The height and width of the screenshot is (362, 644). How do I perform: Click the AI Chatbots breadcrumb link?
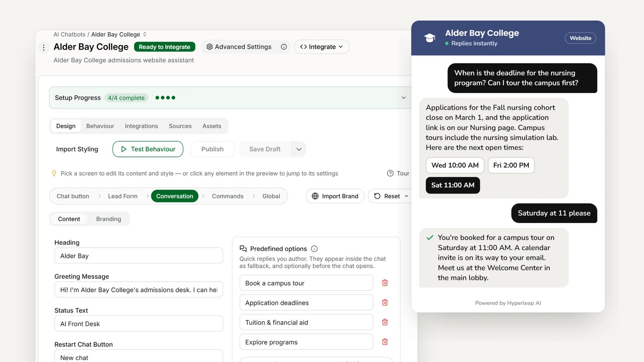point(69,35)
